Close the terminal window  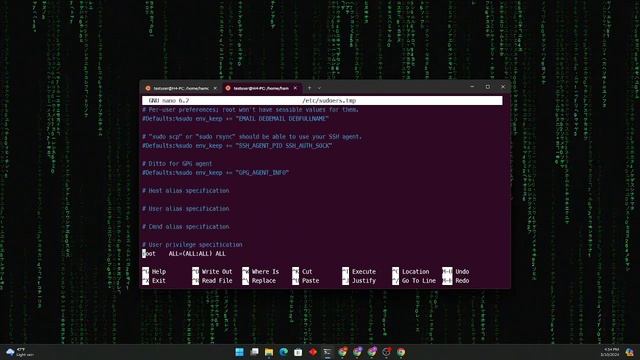(503, 87)
